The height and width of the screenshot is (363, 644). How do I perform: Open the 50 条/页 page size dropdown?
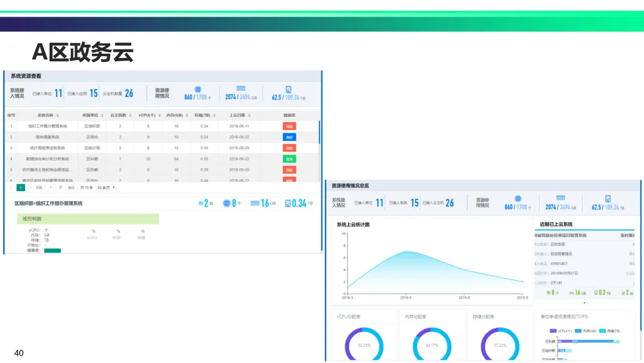click(106, 187)
